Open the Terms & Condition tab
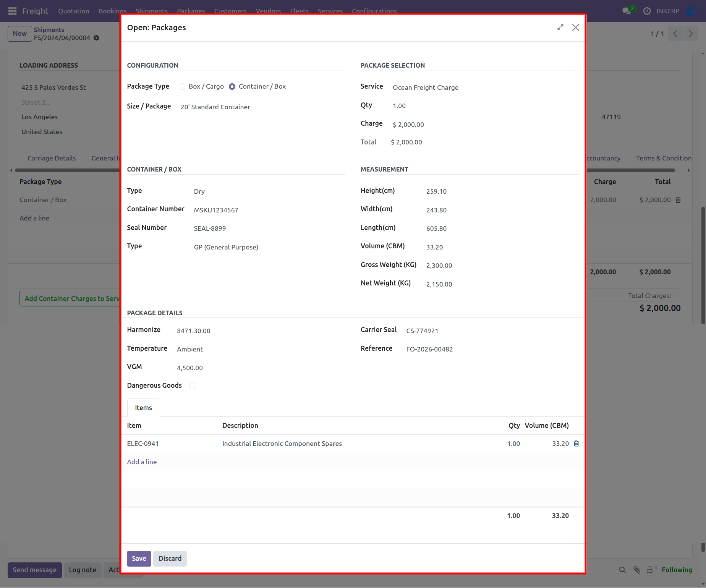This screenshot has height=588, width=706. (x=664, y=158)
